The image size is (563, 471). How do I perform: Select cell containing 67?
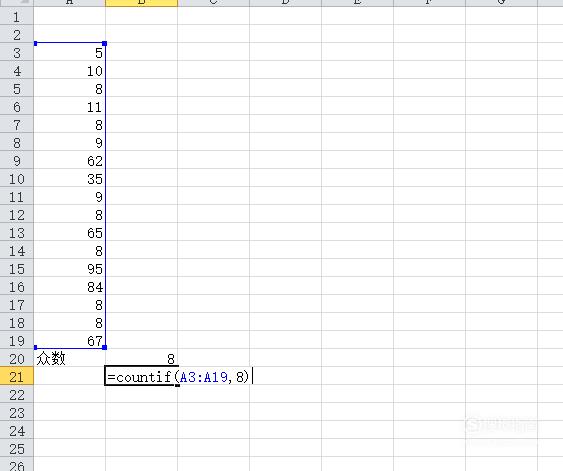point(70,340)
